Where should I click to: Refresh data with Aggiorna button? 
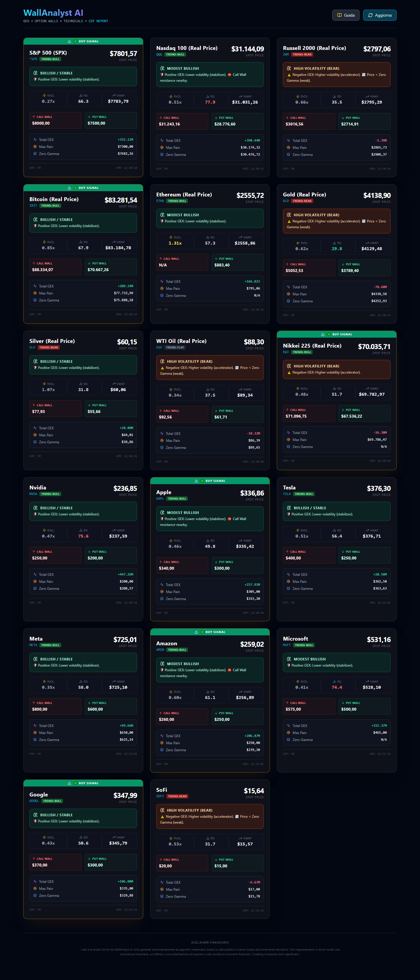[379, 15]
